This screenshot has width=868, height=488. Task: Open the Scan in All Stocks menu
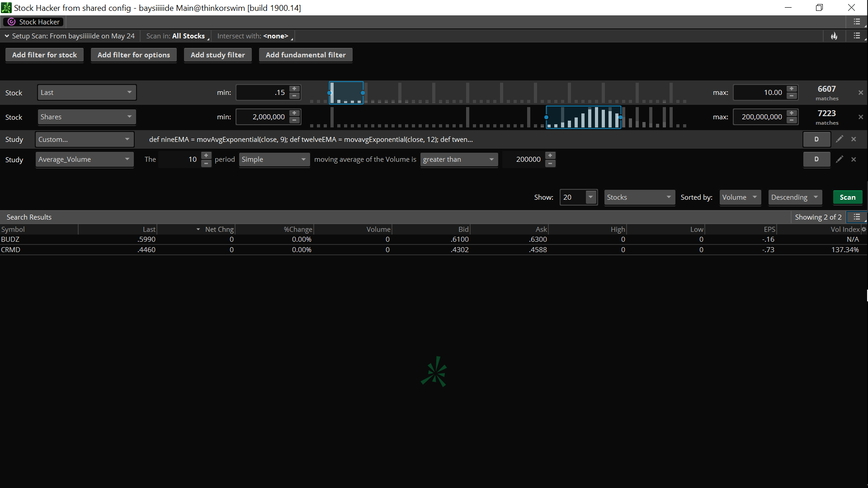[x=178, y=36]
